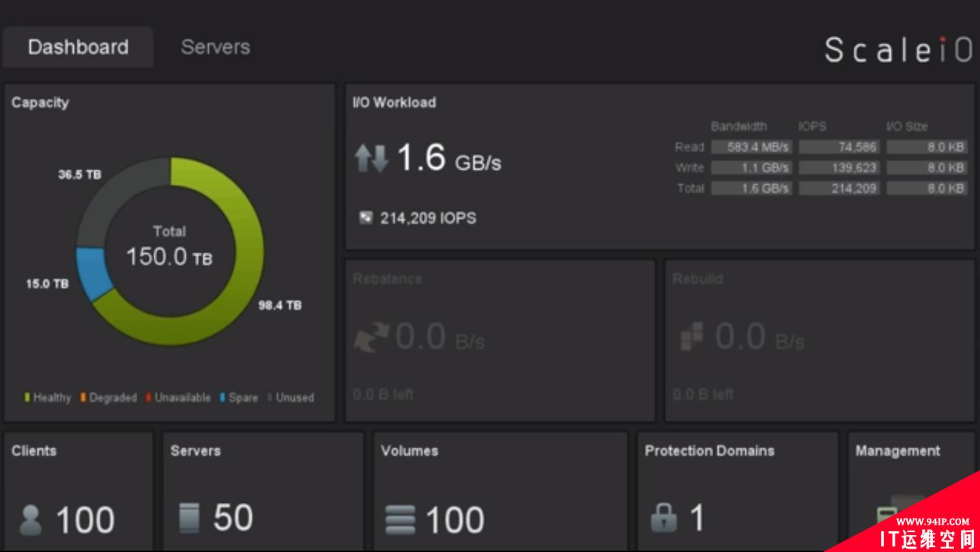Click the Clients count 100
The width and height of the screenshot is (980, 552).
(85, 520)
